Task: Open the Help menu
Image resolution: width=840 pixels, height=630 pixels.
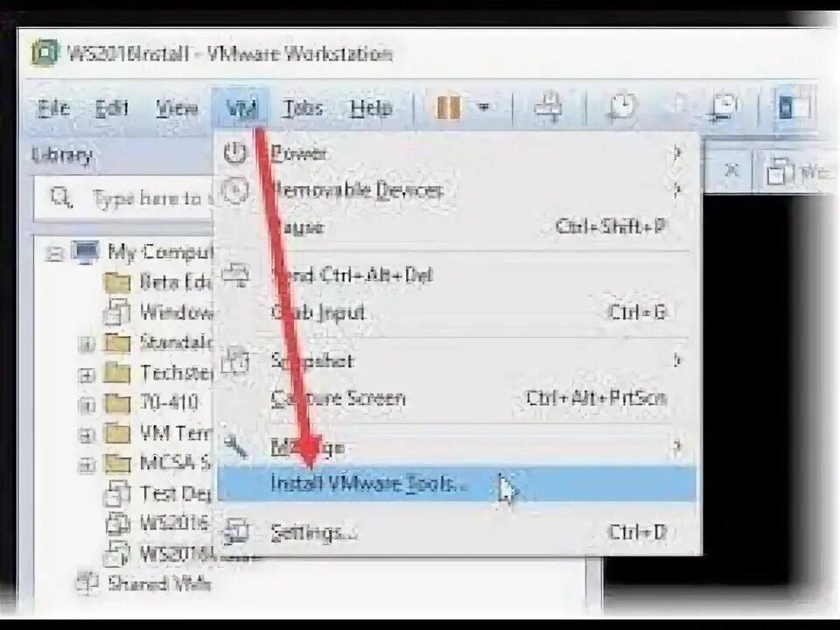Action: point(371,108)
